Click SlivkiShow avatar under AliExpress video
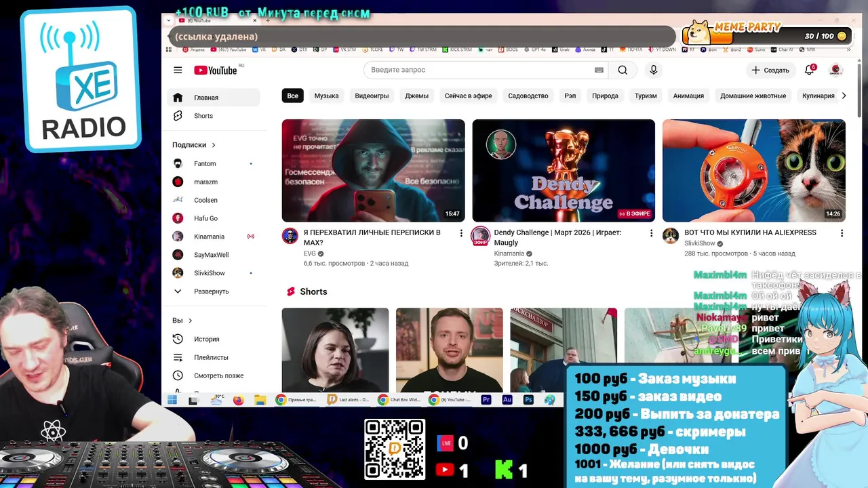The height and width of the screenshot is (488, 868). [671, 235]
